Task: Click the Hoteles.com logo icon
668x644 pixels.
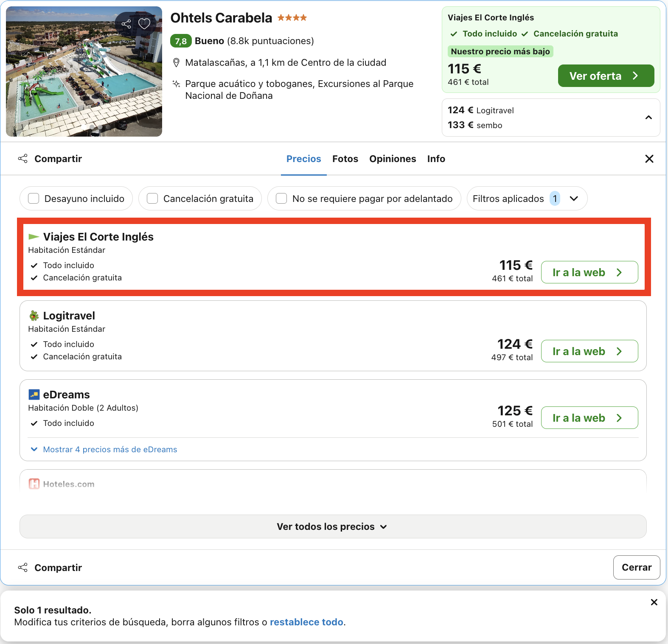Action: tap(34, 484)
